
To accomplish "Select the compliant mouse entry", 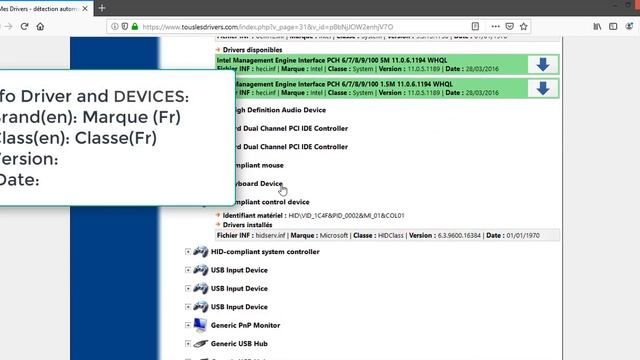I will [260, 165].
